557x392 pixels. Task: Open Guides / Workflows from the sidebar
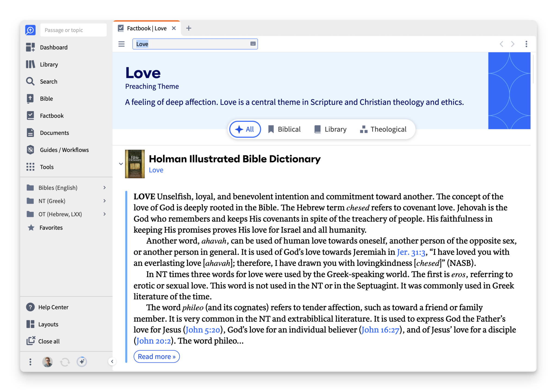pos(64,150)
